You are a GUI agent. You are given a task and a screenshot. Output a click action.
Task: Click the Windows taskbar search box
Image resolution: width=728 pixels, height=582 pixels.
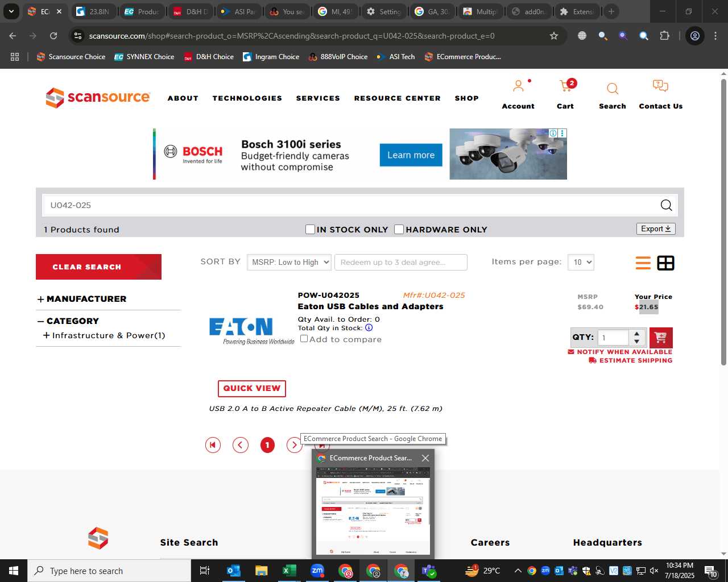[x=109, y=571]
